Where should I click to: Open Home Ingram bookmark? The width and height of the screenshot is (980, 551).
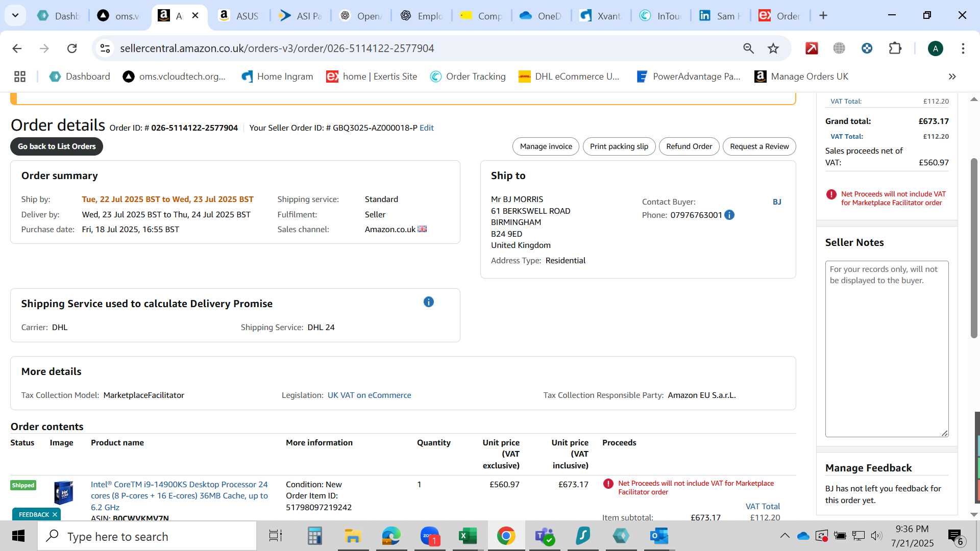click(x=277, y=77)
